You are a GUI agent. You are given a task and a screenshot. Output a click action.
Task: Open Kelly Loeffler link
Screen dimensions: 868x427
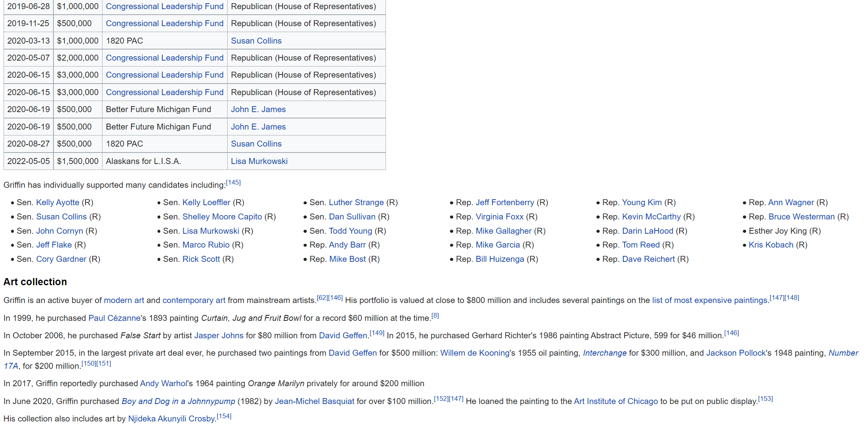coord(206,202)
